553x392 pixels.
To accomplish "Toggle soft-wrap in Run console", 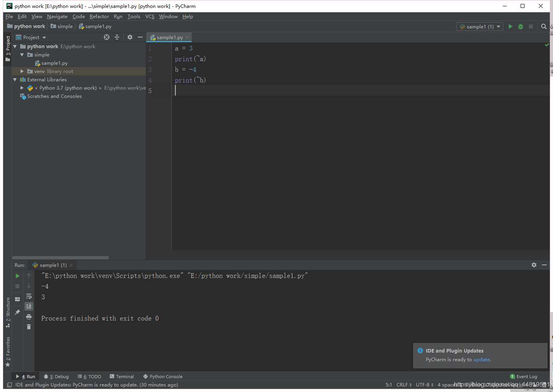I will coord(29,296).
